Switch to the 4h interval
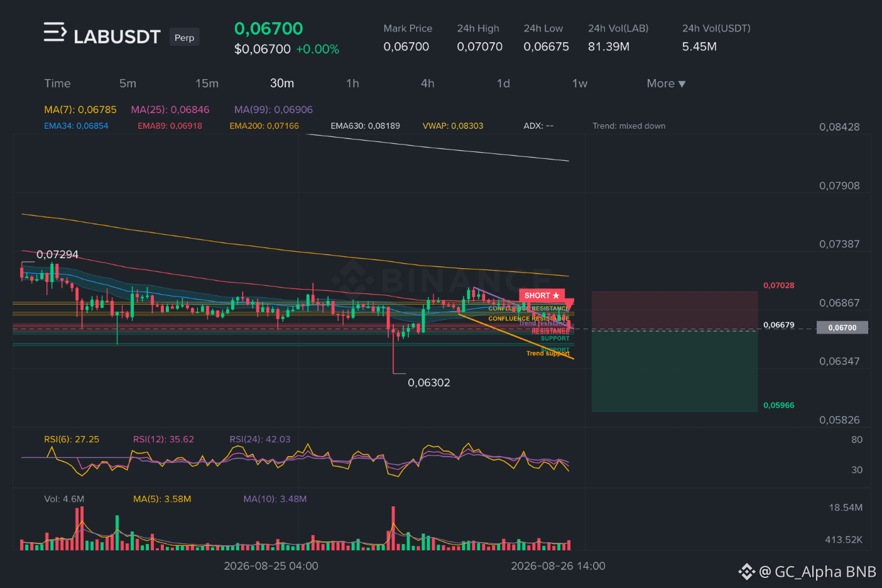The image size is (882, 588). click(x=427, y=84)
